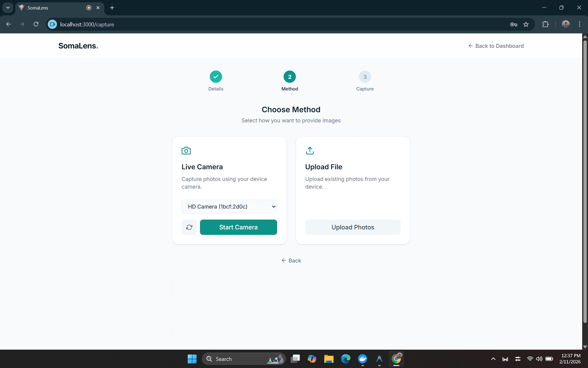
Task: Open the extensions puzzle icon
Action: point(545,24)
